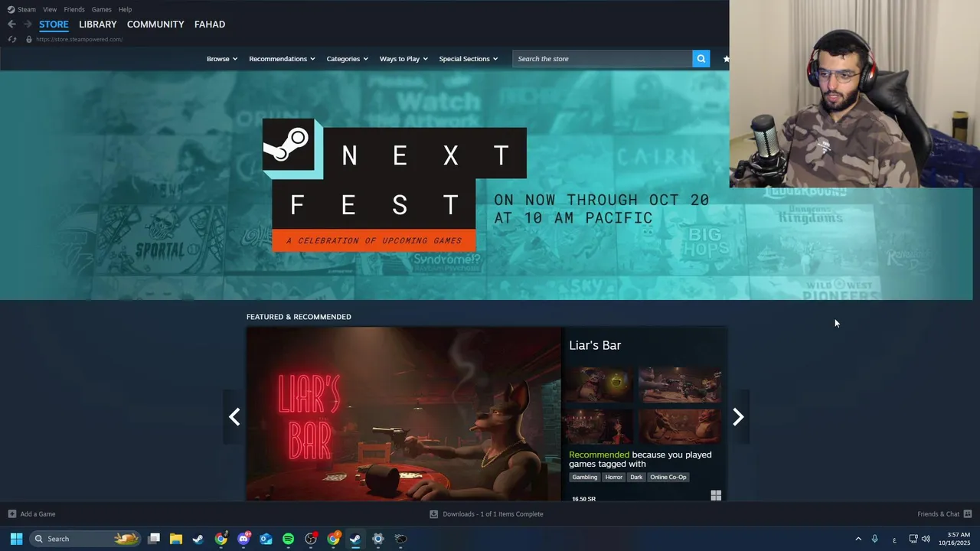Click the Windows taskbar Search box

tap(86, 539)
